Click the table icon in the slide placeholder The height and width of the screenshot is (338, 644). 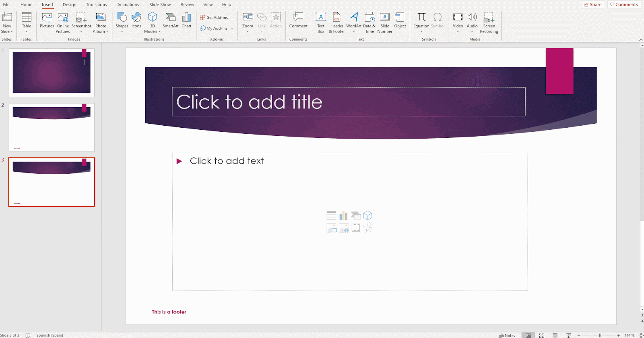click(331, 216)
